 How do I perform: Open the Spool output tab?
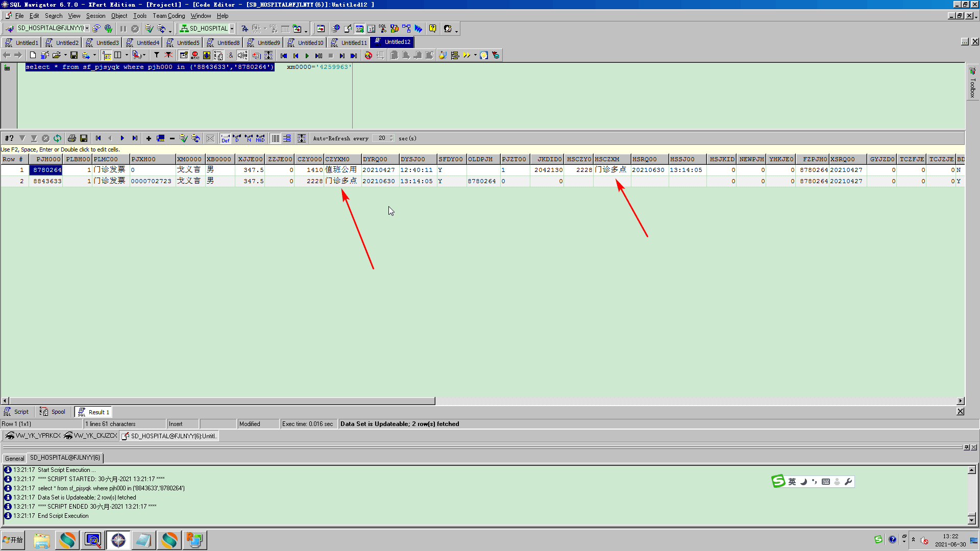pos(53,412)
